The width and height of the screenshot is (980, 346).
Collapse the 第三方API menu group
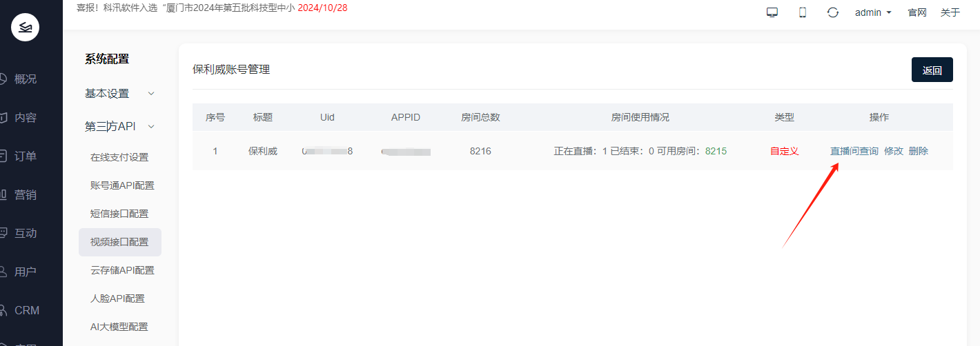119,126
